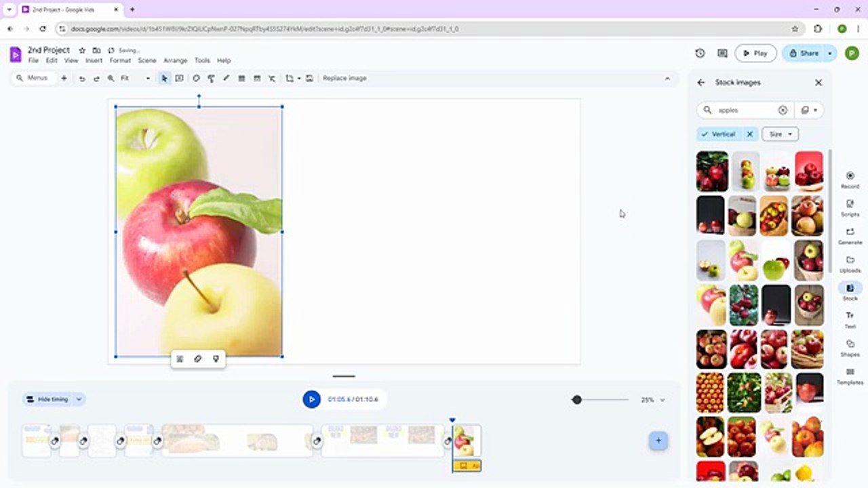Select the text box tool
The image size is (868, 488).
(x=179, y=78)
